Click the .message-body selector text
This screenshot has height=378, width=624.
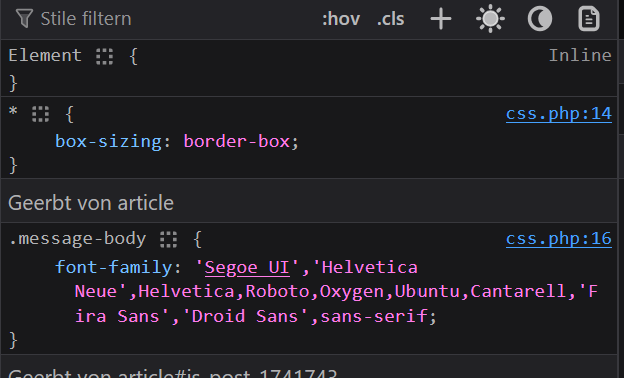click(77, 239)
